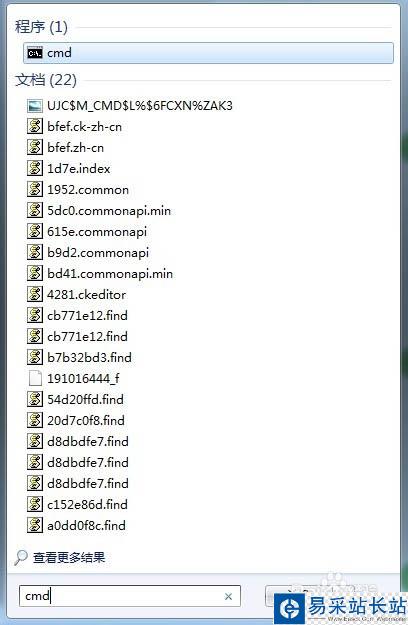The width and height of the screenshot is (408, 625).
Task: Click the blank file icon beside 191016444_f
Action: [x=35, y=378]
